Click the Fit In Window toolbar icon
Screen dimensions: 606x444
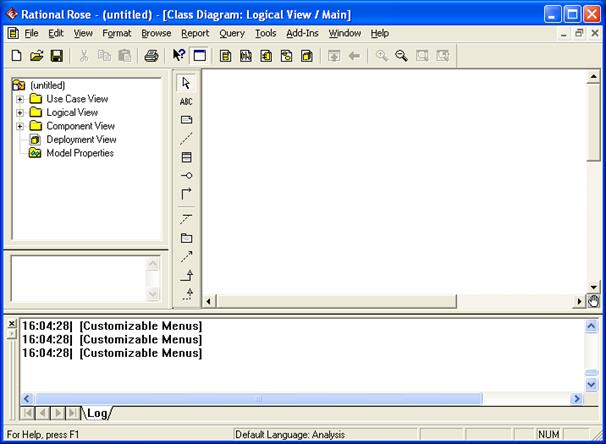click(422, 56)
